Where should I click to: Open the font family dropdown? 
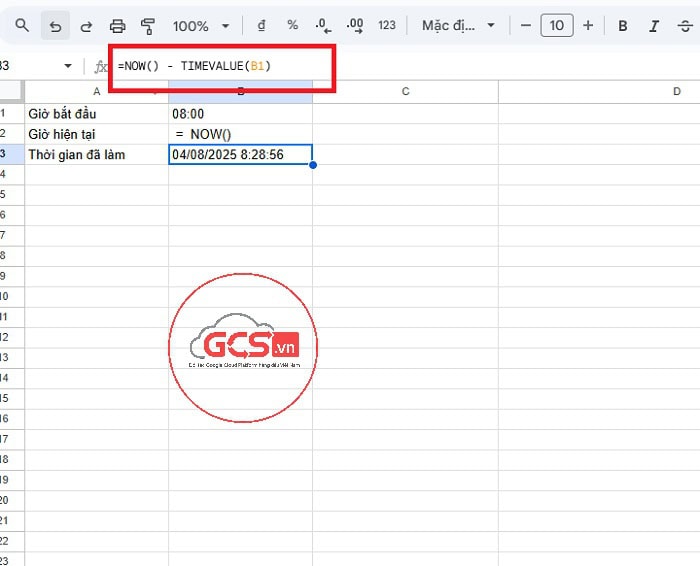click(456, 25)
